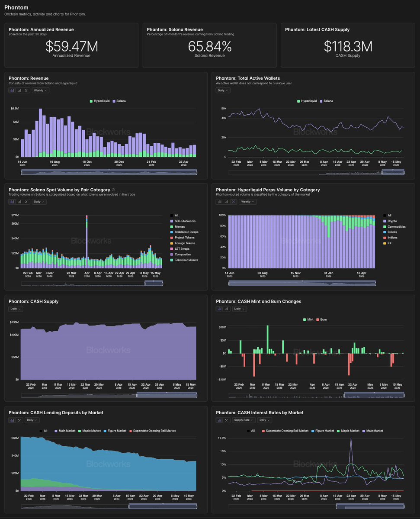
Task: Open Daily interval dropdown in Total Active Wallets chart
Action: [x=223, y=90]
